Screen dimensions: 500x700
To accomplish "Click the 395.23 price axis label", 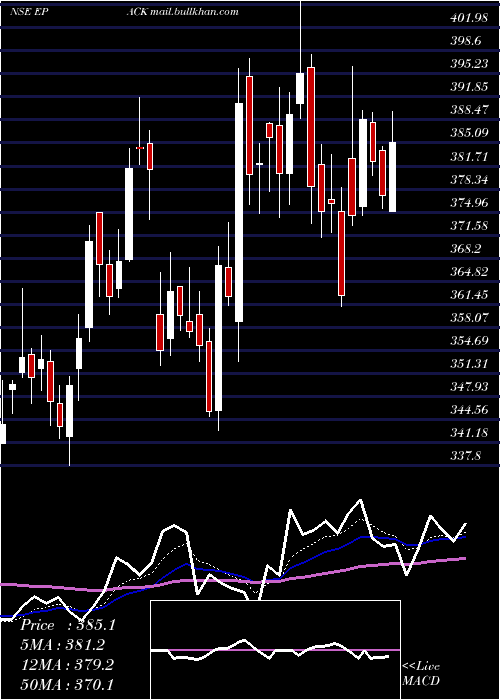I will [x=467, y=64].
